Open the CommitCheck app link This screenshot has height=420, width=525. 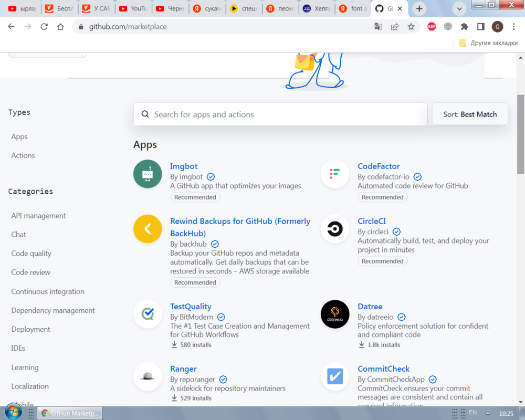384,369
